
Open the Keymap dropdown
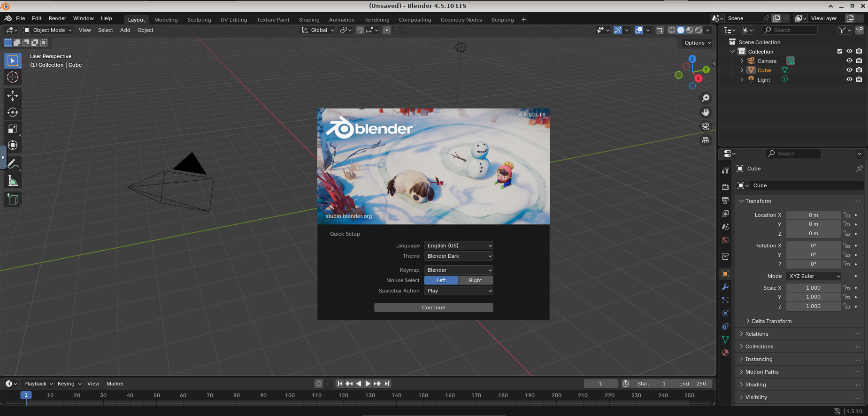click(459, 270)
